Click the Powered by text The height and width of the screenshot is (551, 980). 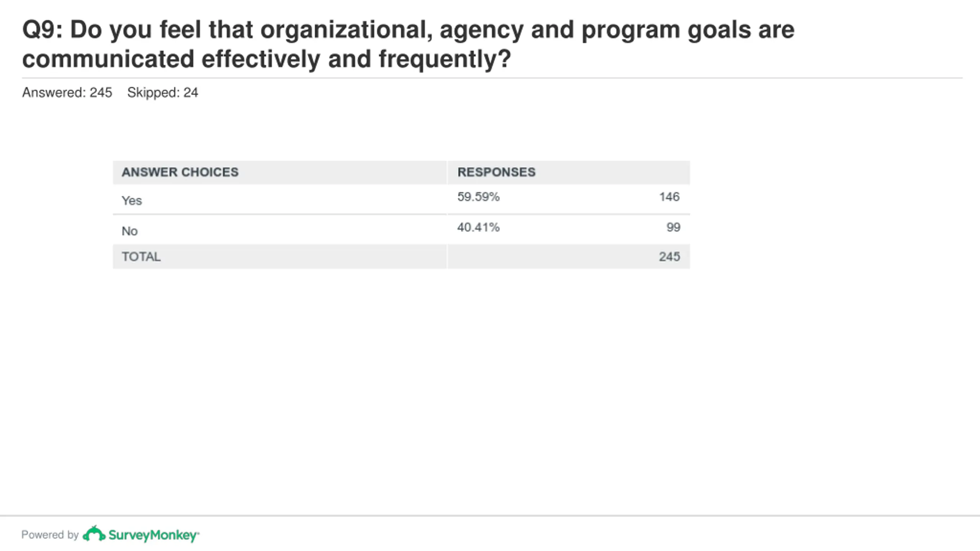tap(50, 535)
